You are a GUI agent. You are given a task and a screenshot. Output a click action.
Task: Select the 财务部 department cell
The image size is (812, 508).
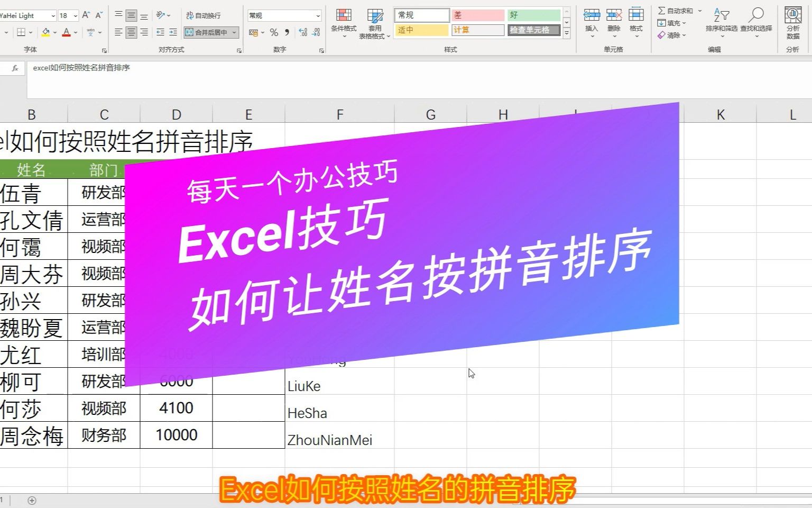[x=104, y=435]
